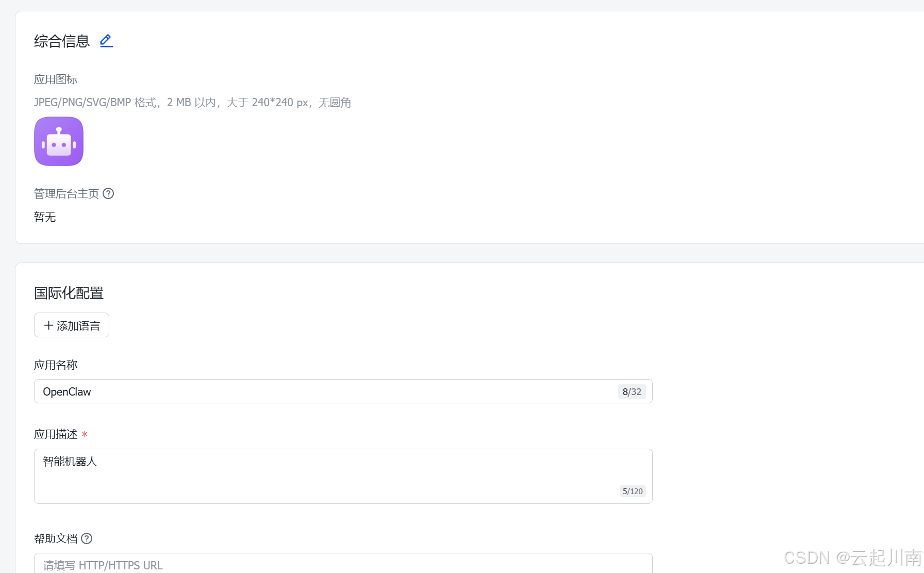
Task: Click the 添加语言 button
Action: [72, 325]
